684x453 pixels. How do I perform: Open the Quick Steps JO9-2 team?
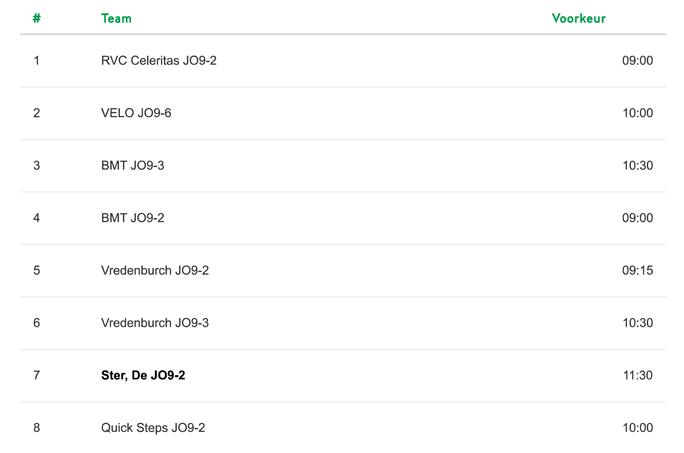click(153, 428)
